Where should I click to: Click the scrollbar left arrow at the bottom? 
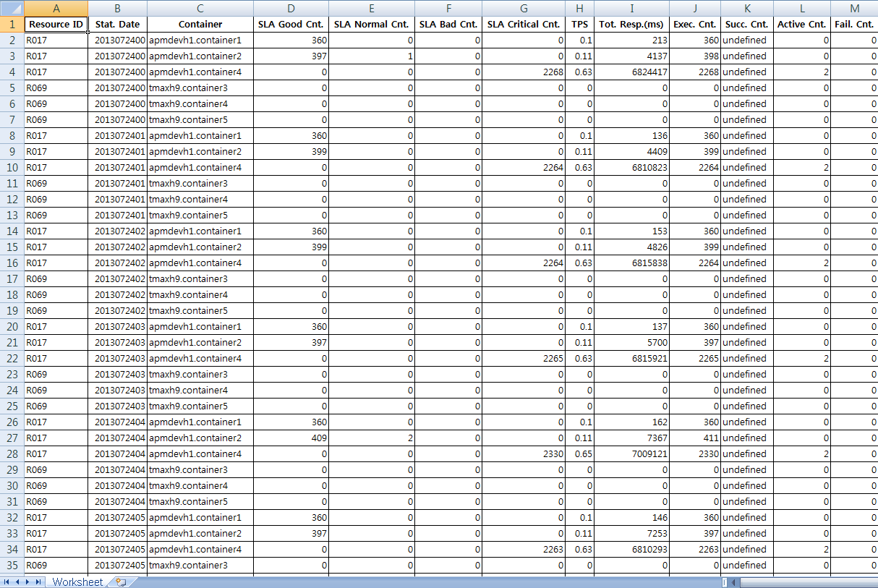tap(735, 582)
